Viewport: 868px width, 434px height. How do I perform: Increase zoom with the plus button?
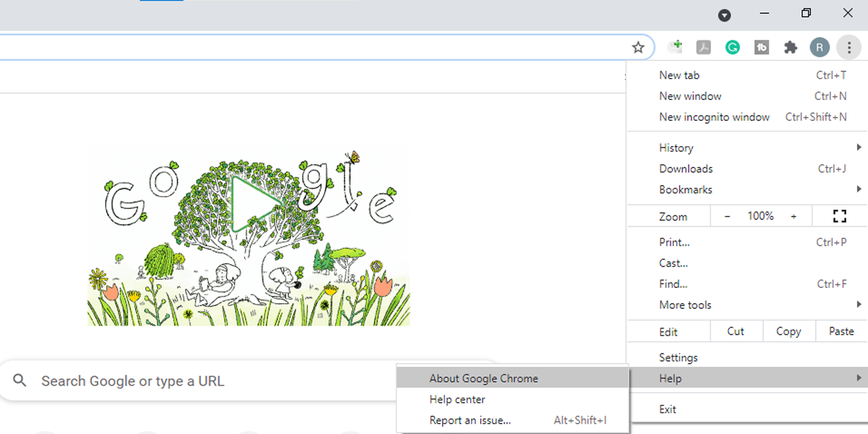point(793,216)
